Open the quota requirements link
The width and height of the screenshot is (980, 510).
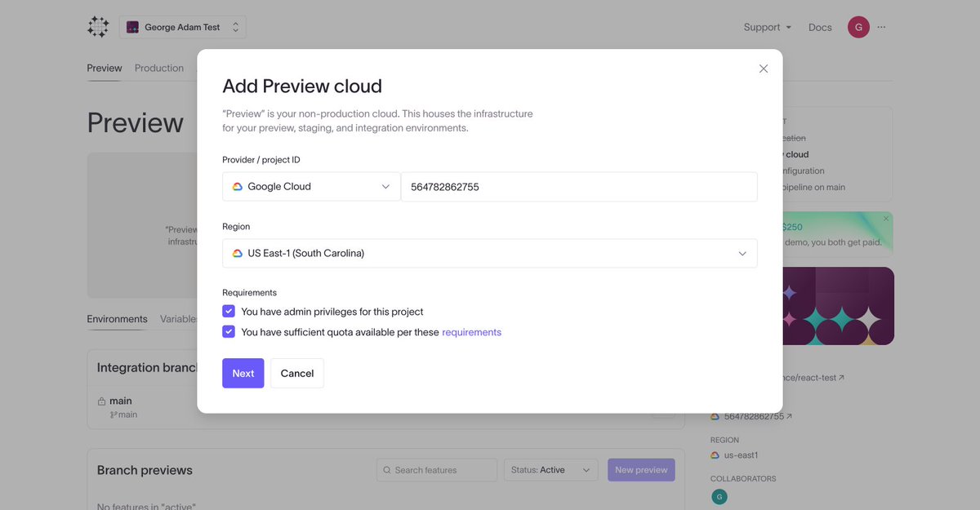[471, 332]
